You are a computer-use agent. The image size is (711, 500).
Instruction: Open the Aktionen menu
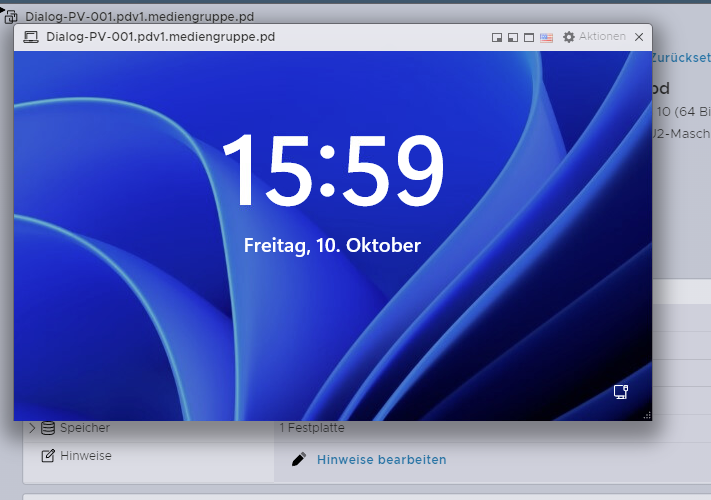point(602,37)
